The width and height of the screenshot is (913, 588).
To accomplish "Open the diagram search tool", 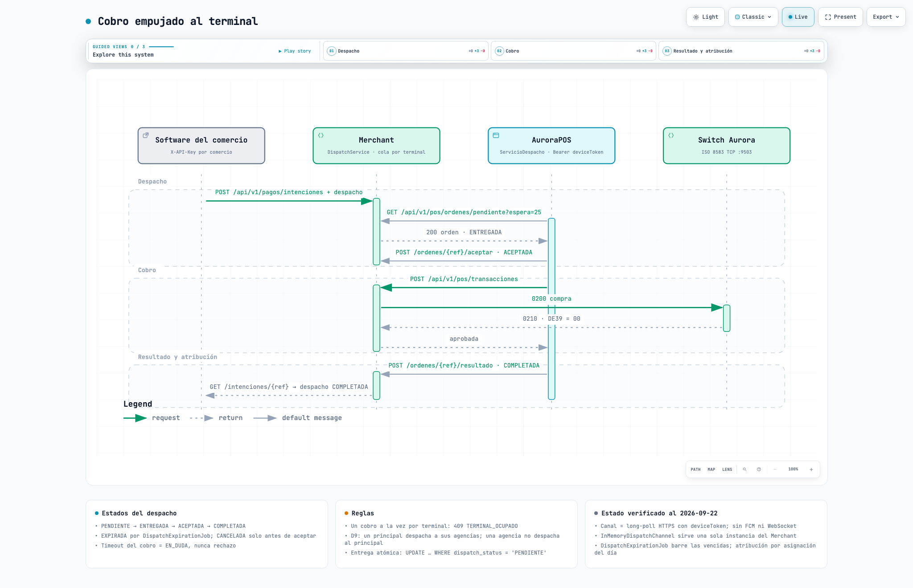I will pos(744,470).
